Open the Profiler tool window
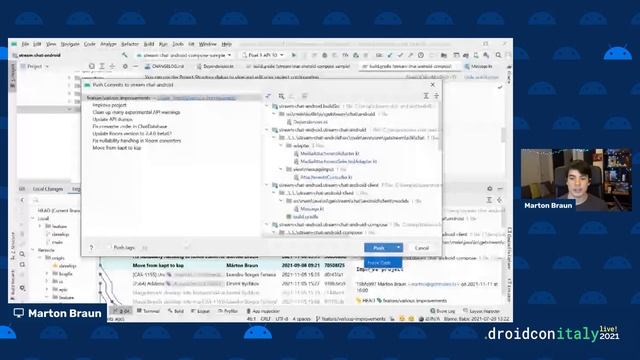The width and height of the screenshot is (640, 360). pyautogui.click(x=228, y=311)
